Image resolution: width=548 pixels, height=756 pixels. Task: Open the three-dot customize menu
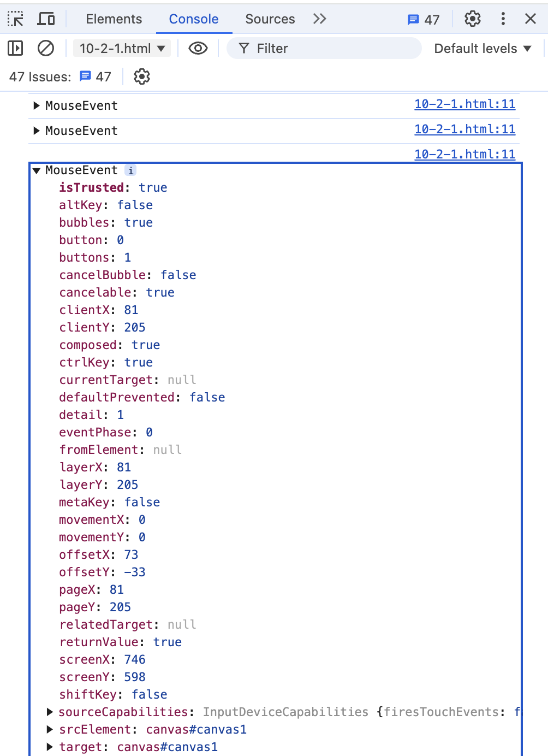click(x=503, y=19)
